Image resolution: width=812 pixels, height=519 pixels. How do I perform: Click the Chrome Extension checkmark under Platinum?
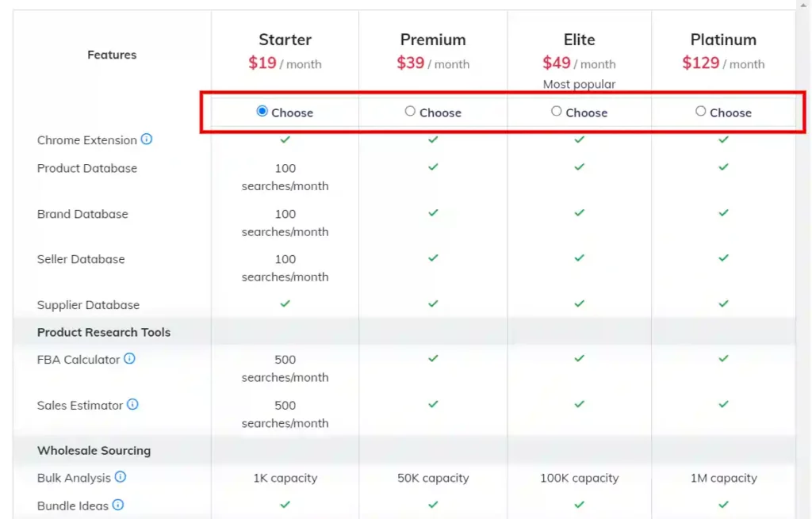click(x=723, y=139)
